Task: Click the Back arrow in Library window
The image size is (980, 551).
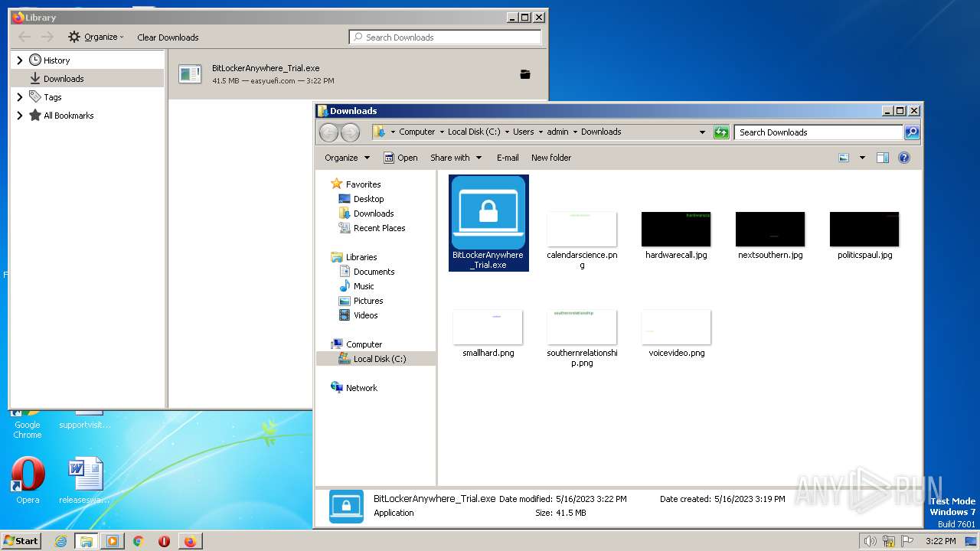Action: [x=24, y=37]
